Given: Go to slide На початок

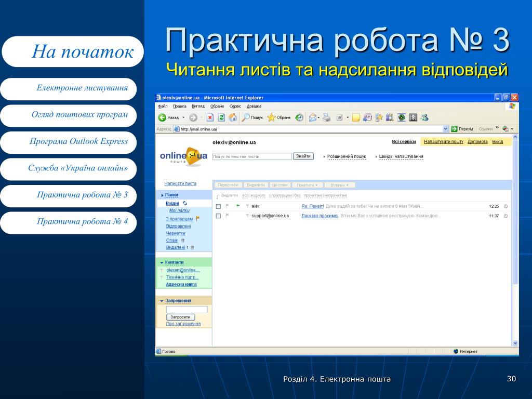Looking at the screenshot, I should pyautogui.click(x=73, y=51).
